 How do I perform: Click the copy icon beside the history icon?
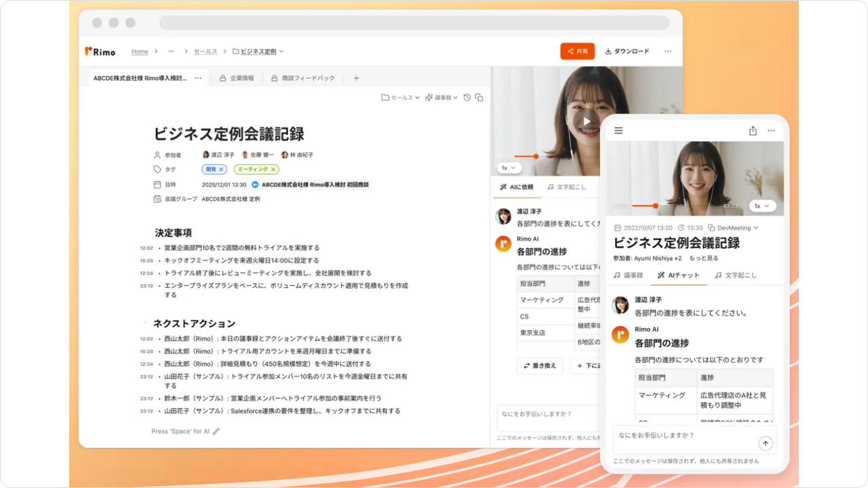(479, 98)
